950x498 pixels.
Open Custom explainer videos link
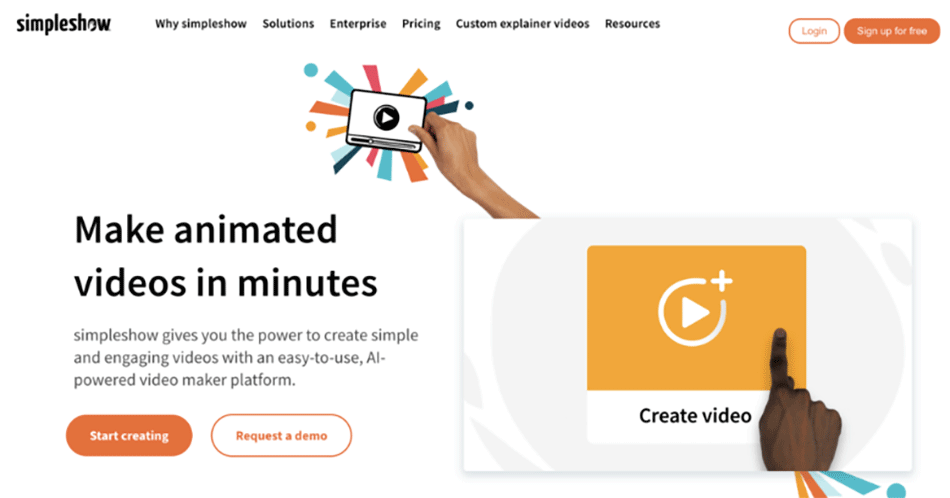click(x=522, y=24)
